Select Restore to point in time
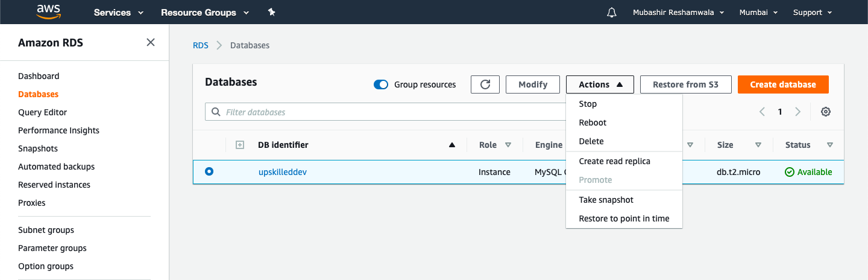The image size is (868, 280). point(624,218)
